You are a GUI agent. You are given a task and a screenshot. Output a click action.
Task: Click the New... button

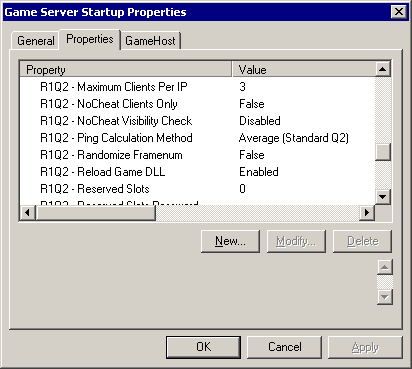pyautogui.click(x=230, y=241)
